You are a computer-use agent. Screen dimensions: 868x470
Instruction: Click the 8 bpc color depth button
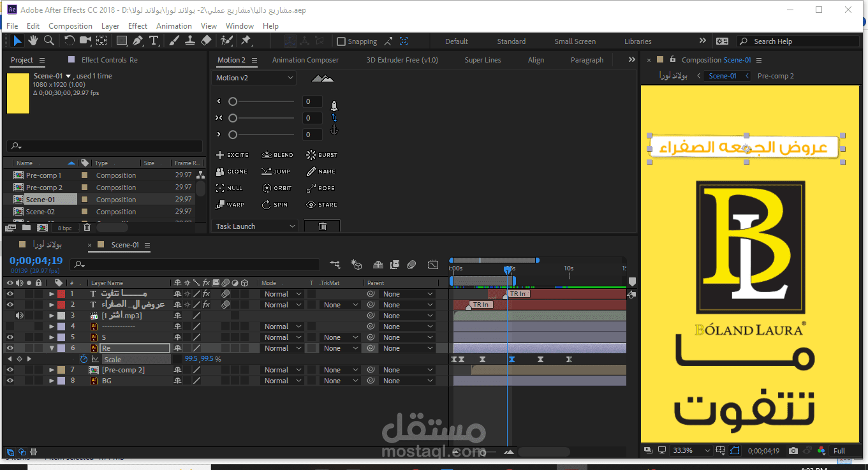click(65, 228)
